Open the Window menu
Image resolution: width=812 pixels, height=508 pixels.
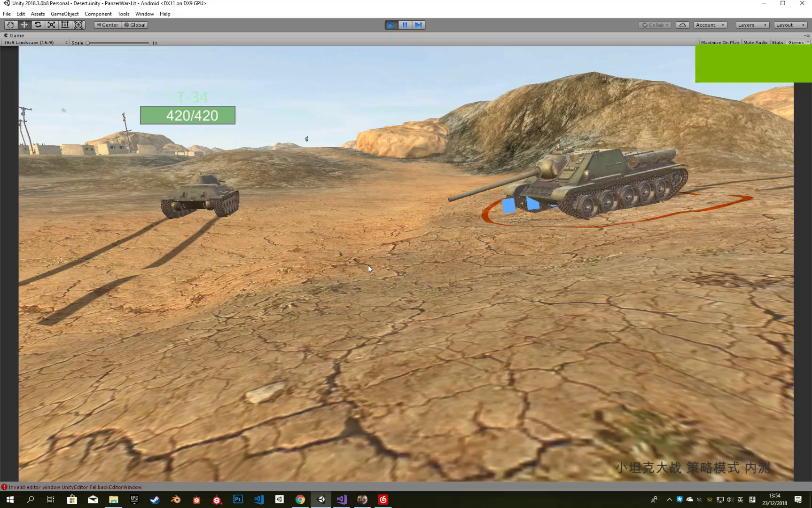coord(144,14)
